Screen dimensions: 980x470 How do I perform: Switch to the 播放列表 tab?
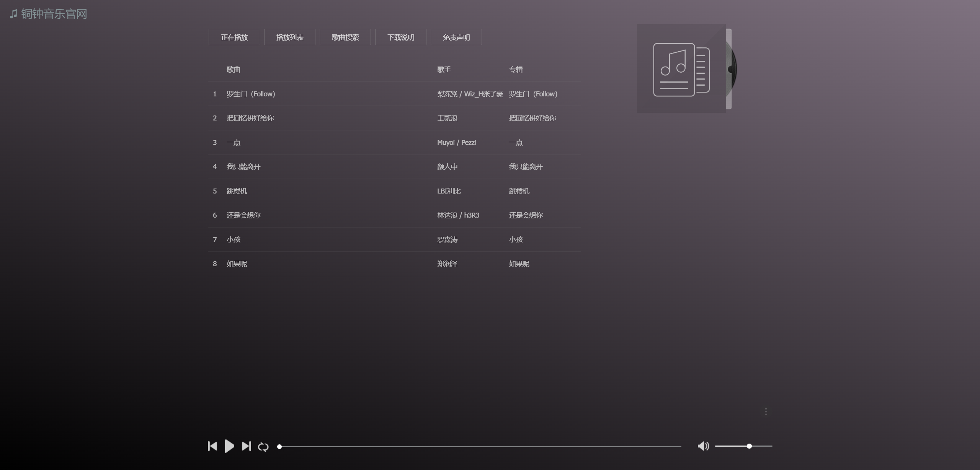[x=290, y=37]
